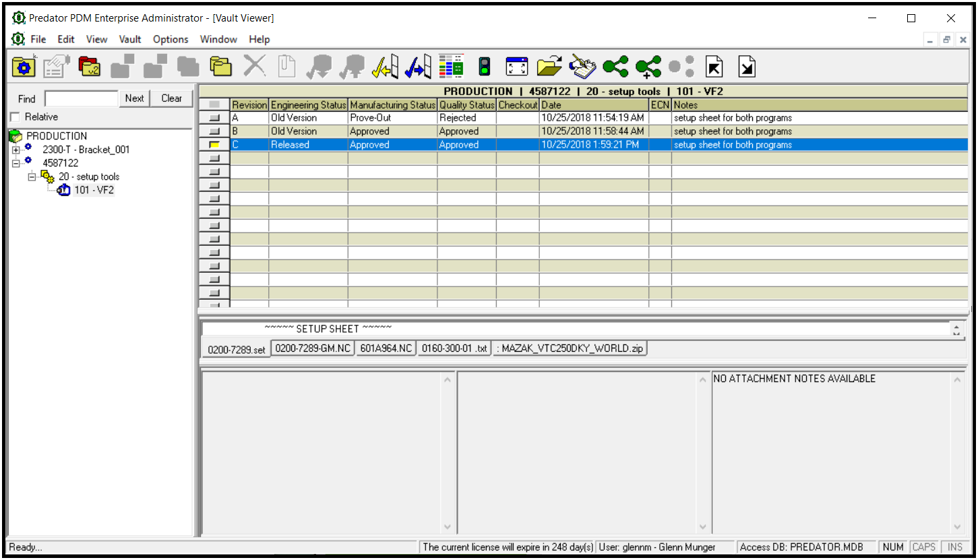The height and width of the screenshot is (560, 978).
Task: Click the page with up-left arrow icon
Action: [714, 66]
